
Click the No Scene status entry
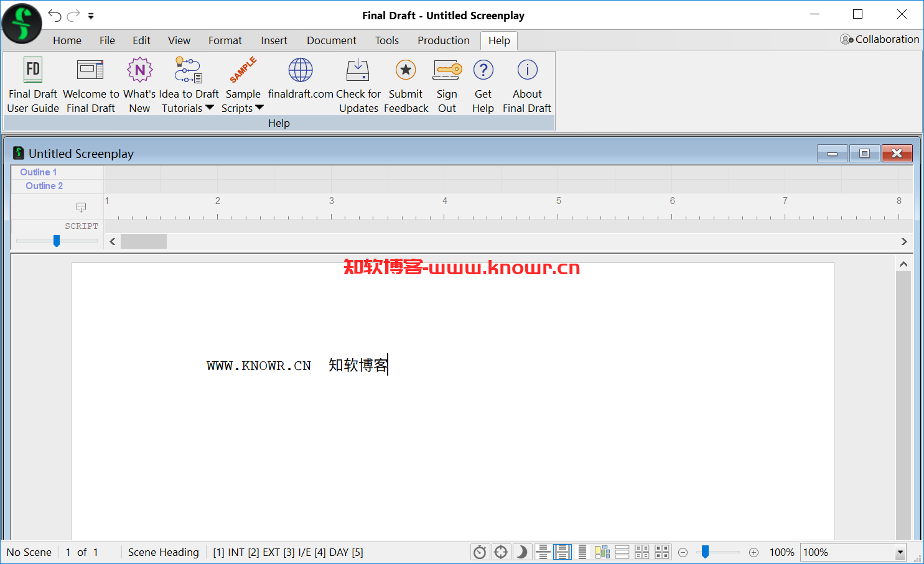tap(29, 552)
